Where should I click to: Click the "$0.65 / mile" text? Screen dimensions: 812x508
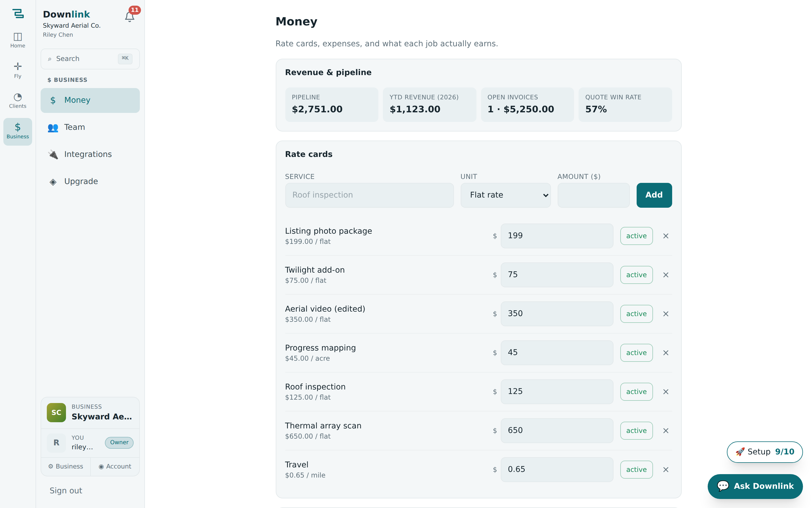[x=305, y=476]
